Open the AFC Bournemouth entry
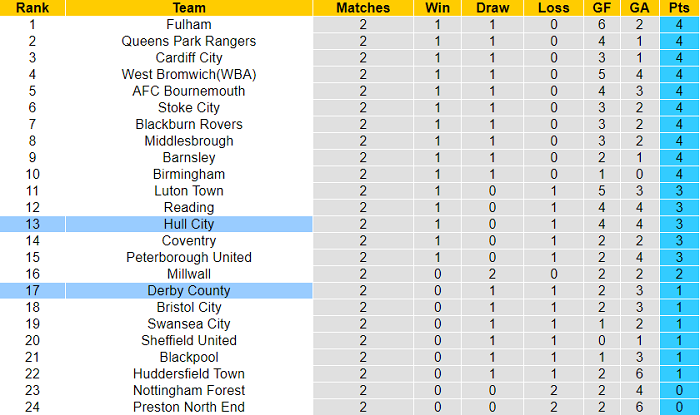 [188, 91]
